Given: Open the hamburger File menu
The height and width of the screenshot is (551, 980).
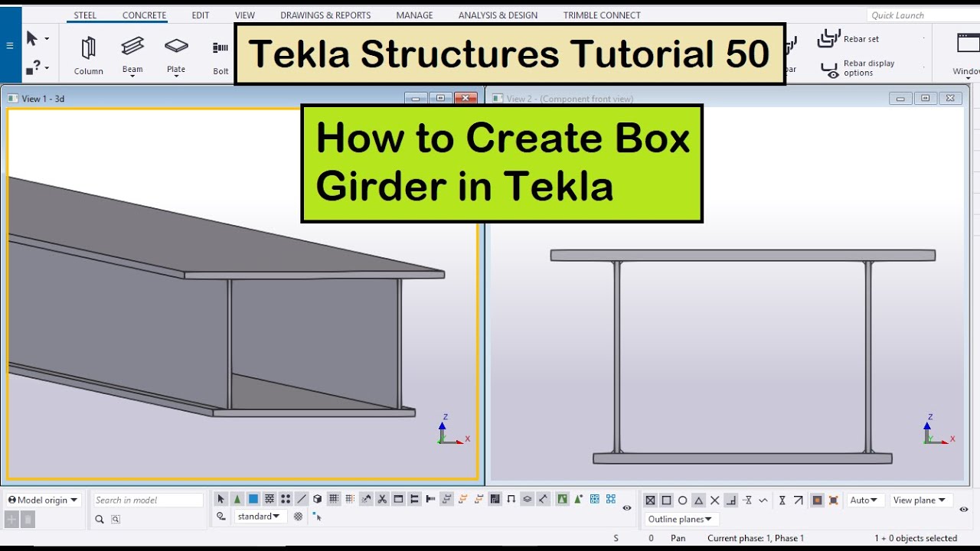Looking at the screenshot, I should pyautogui.click(x=10, y=45).
